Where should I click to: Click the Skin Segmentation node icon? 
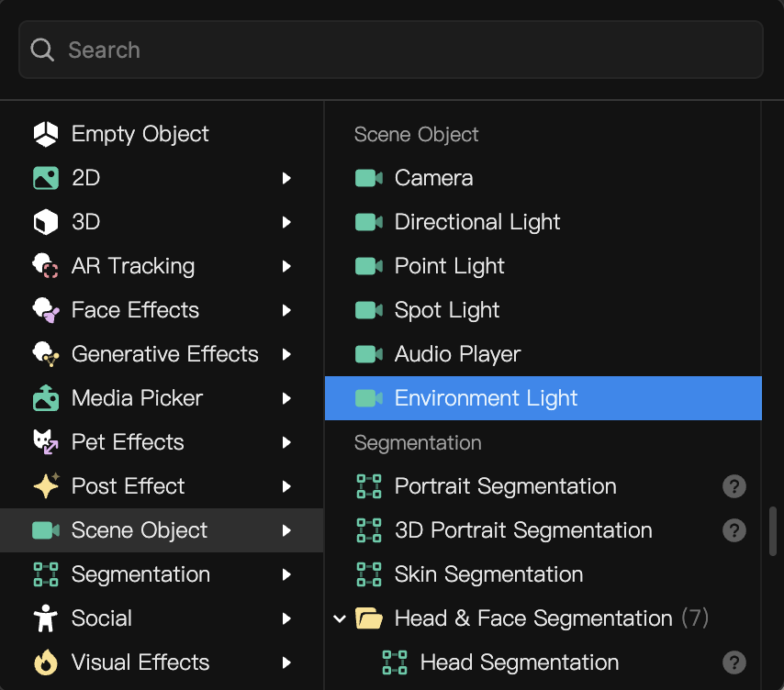(369, 574)
